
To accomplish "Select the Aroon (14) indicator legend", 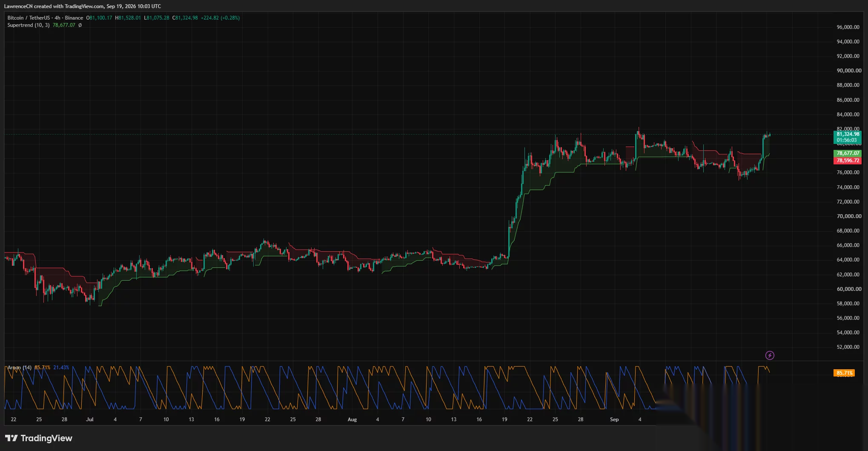I will [20, 368].
